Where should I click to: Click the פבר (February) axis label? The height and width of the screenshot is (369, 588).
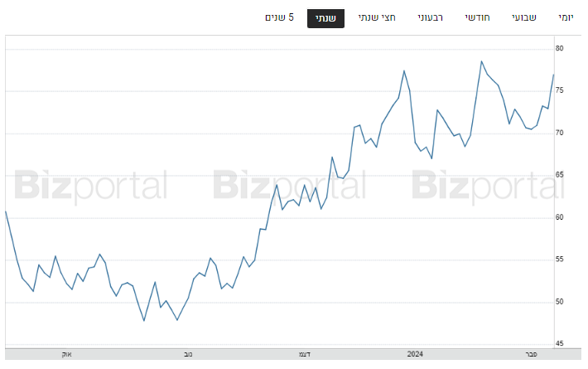tap(532, 354)
